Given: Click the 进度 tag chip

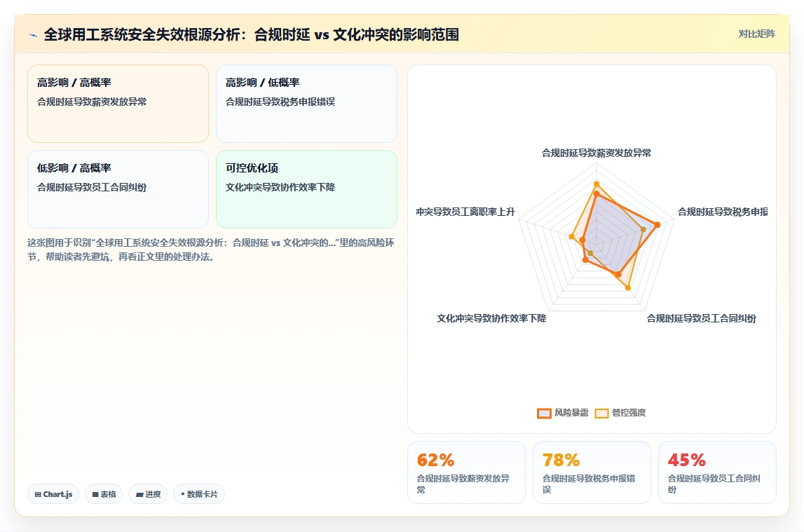Looking at the screenshot, I should pyautogui.click(x=148, y=494).
